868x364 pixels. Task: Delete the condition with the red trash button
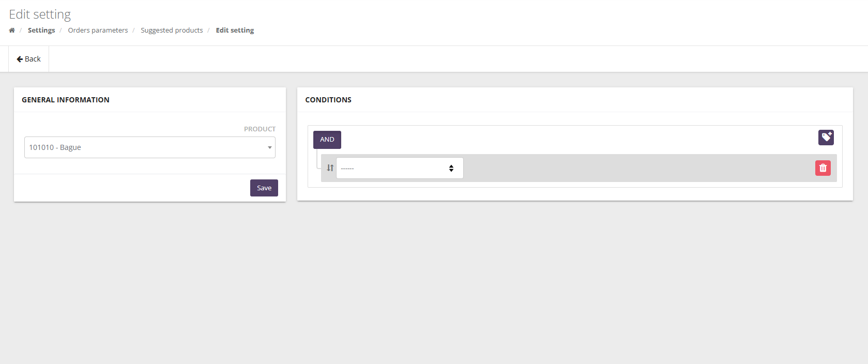coord(823,168)
